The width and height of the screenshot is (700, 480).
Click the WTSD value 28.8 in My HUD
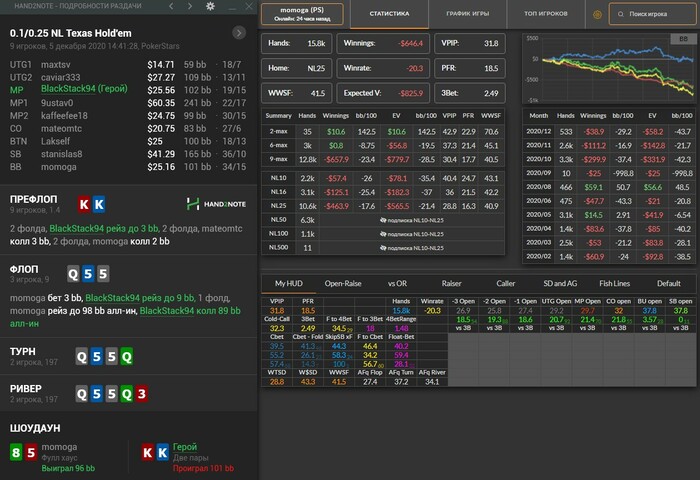click(277, 382)
